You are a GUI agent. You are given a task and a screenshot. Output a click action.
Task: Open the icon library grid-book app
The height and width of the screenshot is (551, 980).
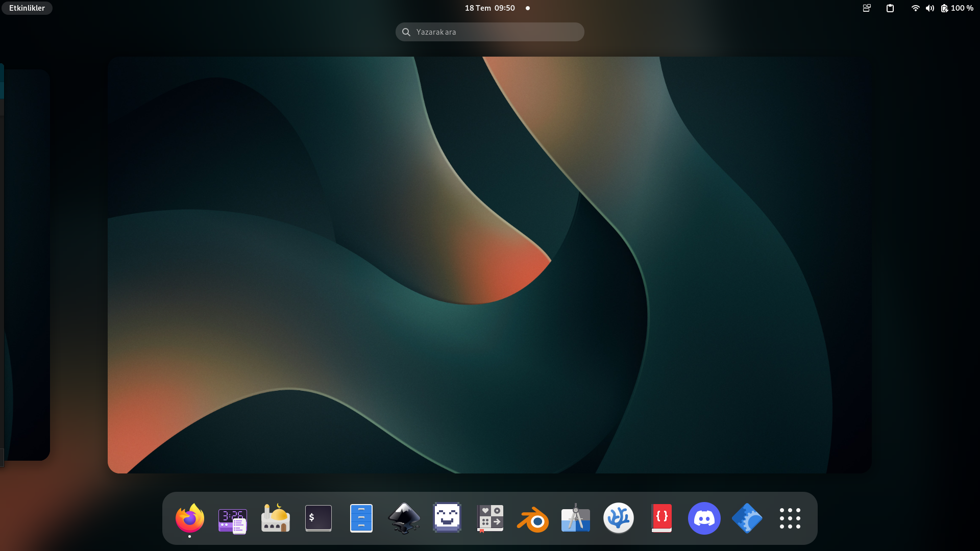[x=490, y=518]
